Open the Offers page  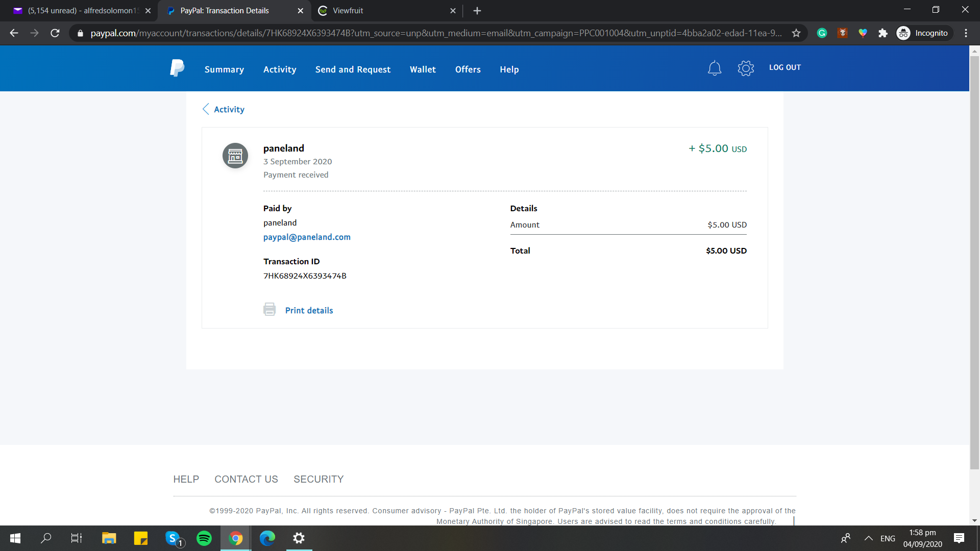468,69
